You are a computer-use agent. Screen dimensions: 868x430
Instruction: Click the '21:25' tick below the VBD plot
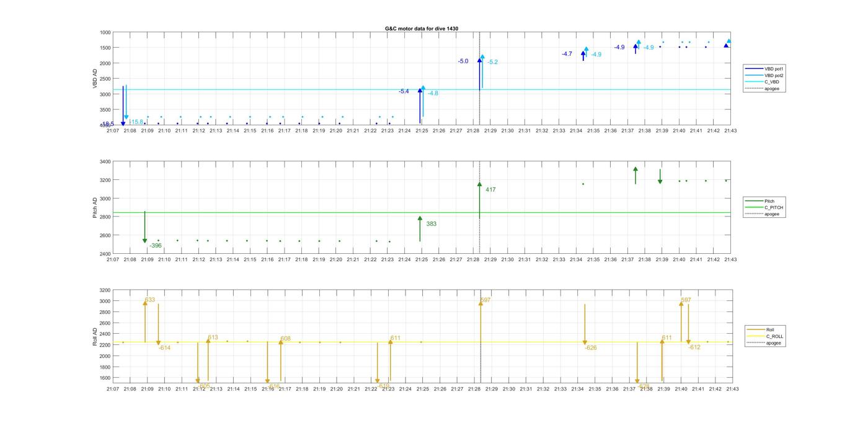pyautogui.click(x=422, y=130)
